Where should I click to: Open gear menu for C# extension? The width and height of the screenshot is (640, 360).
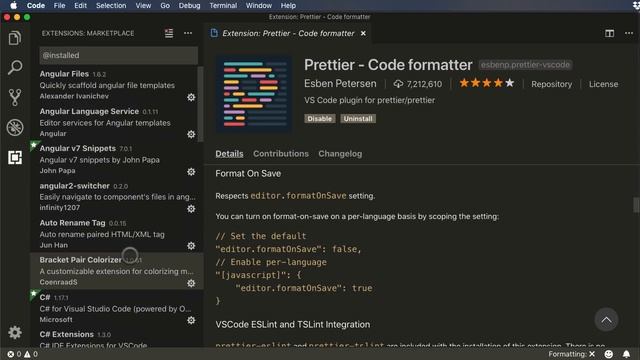tap(191, 320)
